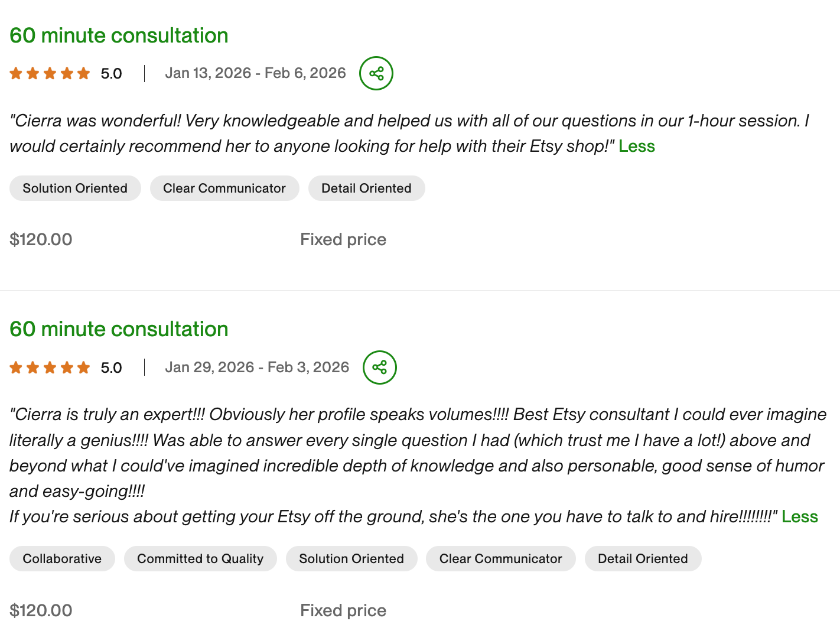Click the 'Jan 13, 2026 - Feb 6, 2026' date range
The height and width of the screenshot is (644, 840).
point(255,73)
